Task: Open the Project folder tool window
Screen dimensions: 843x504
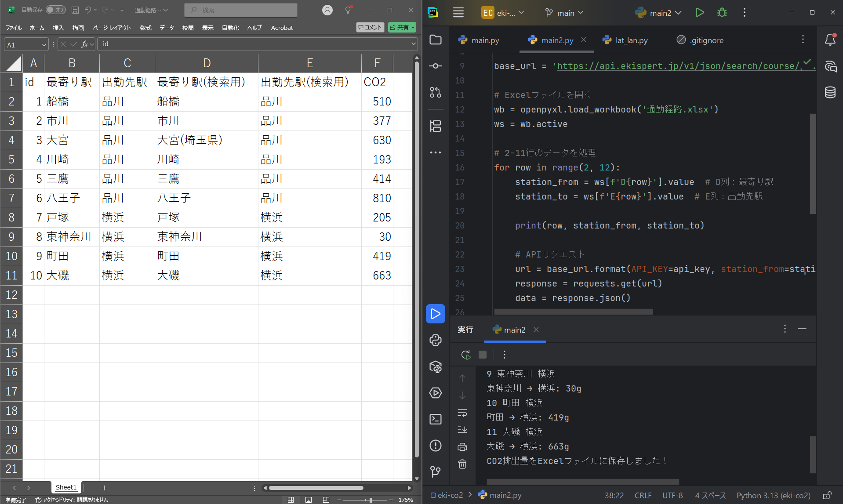Action: click(x=435, y=40)
